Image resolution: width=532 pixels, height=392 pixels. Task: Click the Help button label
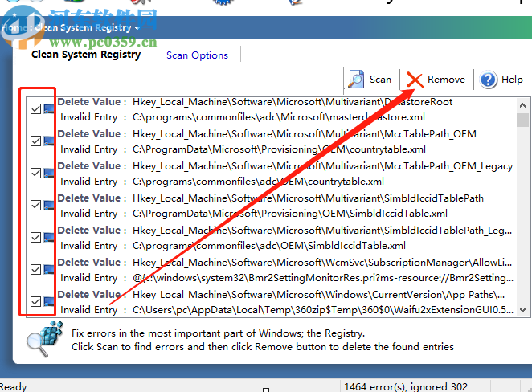[512, 80]
